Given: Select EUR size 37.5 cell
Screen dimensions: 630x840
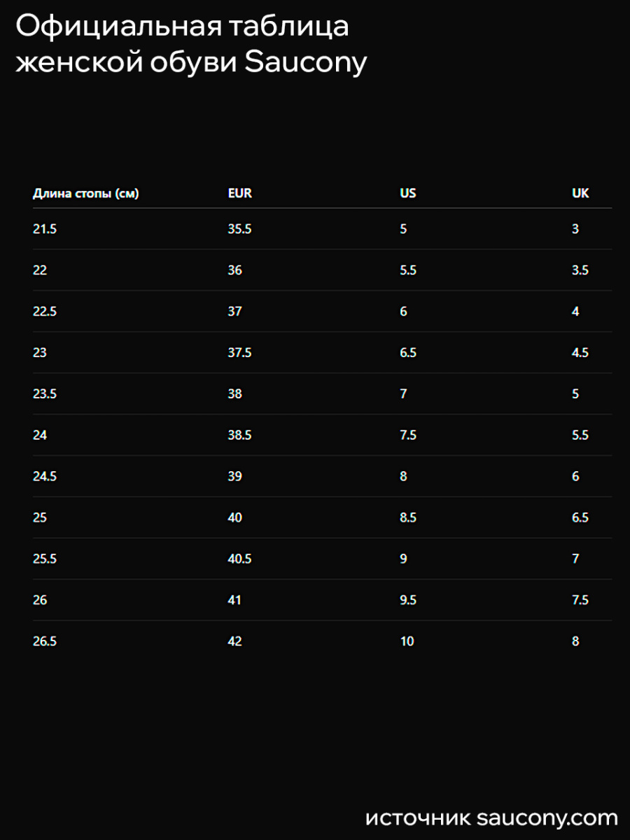Looking at the screenshot, I should pyautogui.click(x=239, y=353).
